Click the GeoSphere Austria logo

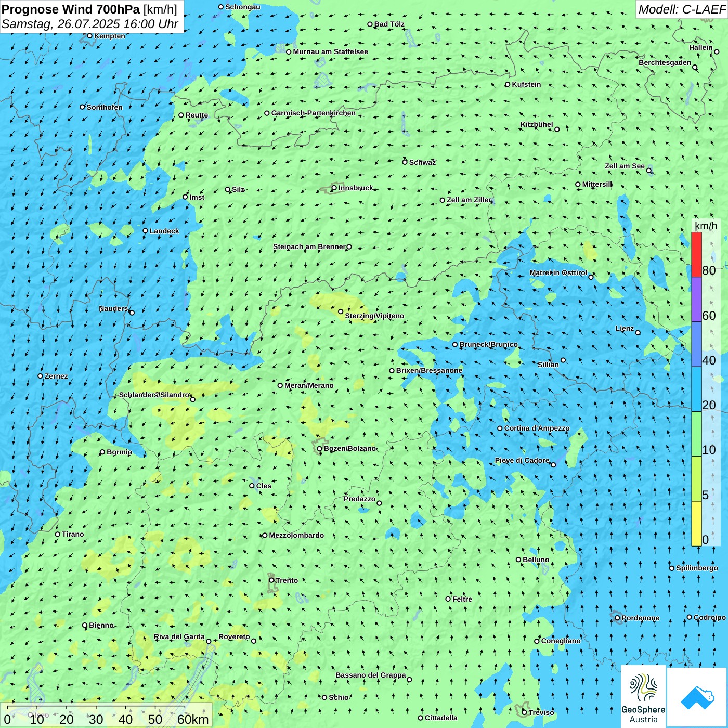[643, 696]
